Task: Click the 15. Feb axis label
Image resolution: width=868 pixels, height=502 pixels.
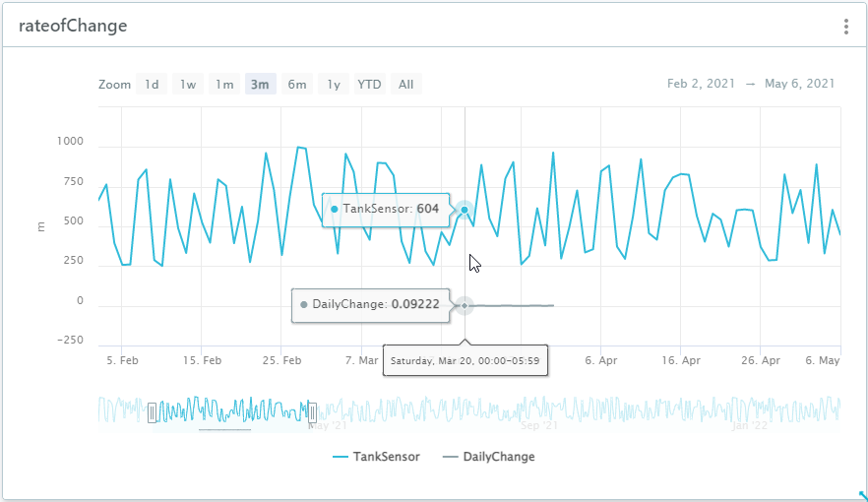Action: [x=202, y=360]
